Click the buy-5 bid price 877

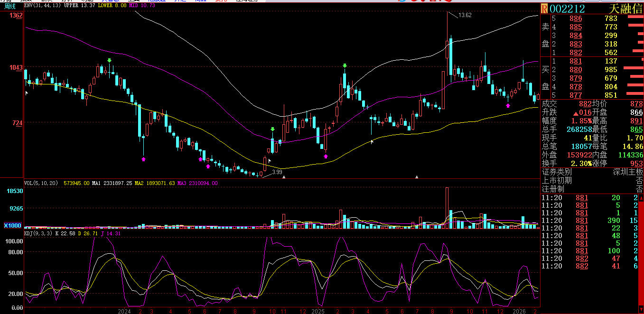pyautogui.click(x=576, y=95)
